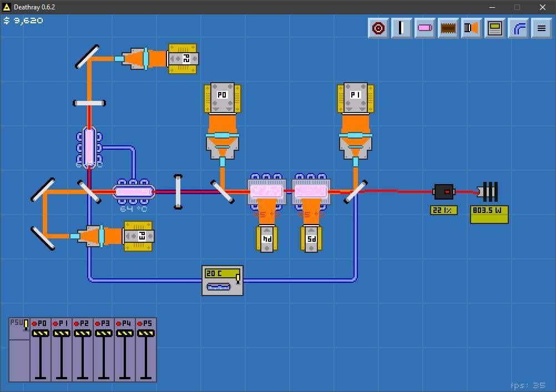Viewport: 556px width, 392px height.
Task: Select the vertical cooled laser crystal
Action: [x=89, y=148]
